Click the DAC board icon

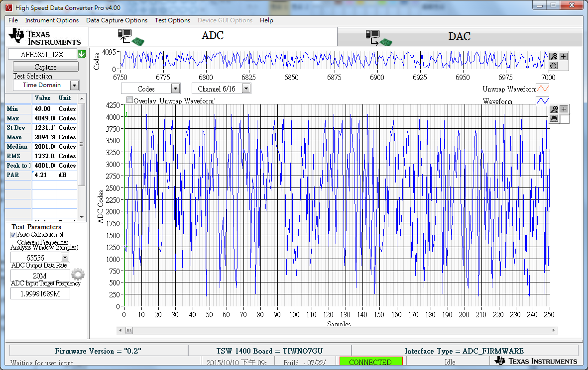(x=379, y=38)
